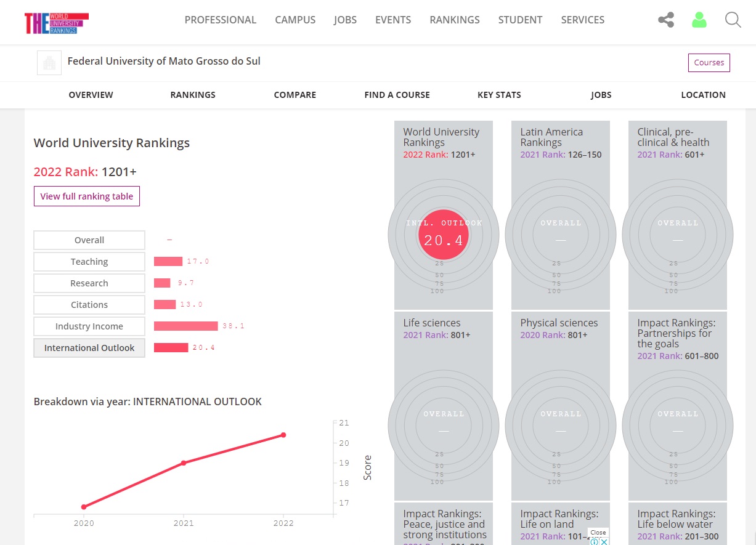Screen dimensions: 756x545
Task: Switch to the Key Stats tab
Action: [x=499, y=95]
